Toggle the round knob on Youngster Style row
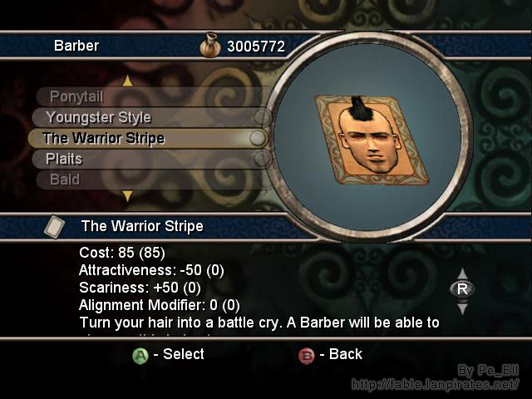 point(263,117)
